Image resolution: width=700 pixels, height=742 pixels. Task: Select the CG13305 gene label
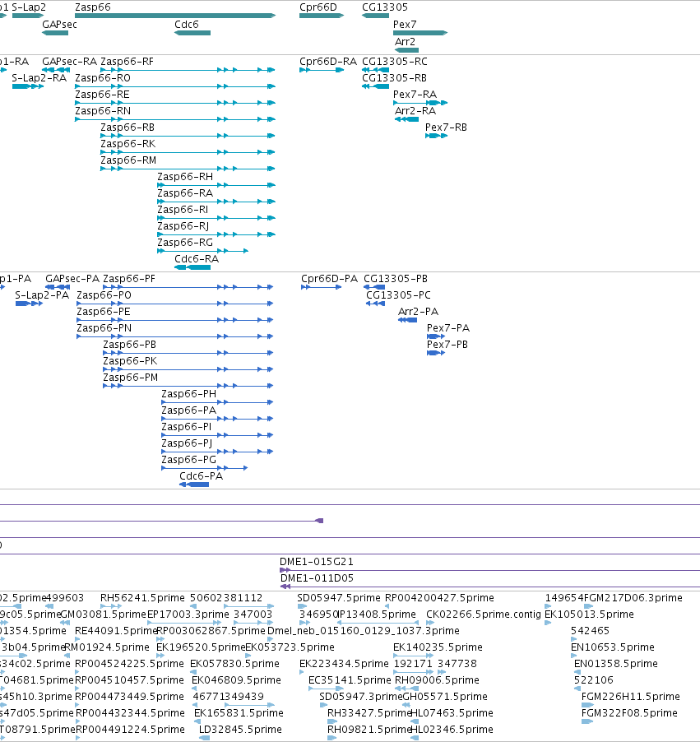[x=385, y=7]
